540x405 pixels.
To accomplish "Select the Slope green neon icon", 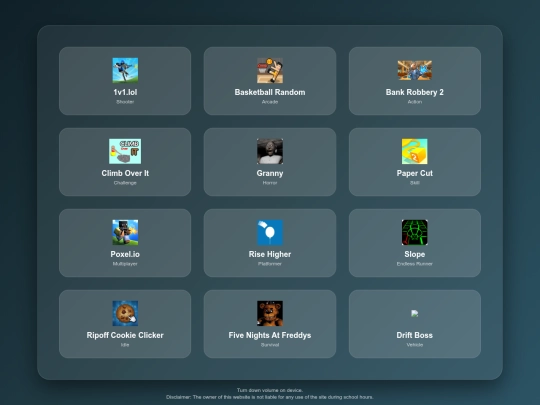I will click(415, 232).
